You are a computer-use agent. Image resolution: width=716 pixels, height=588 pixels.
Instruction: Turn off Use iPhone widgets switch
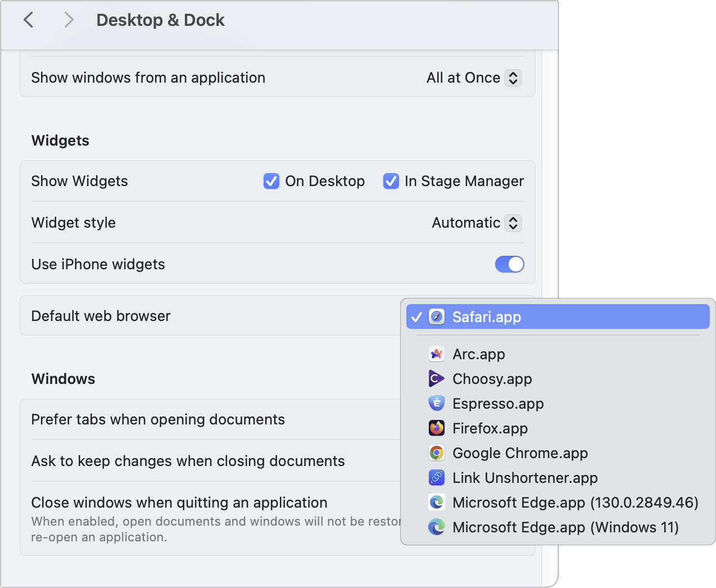(x=510, y=264)
